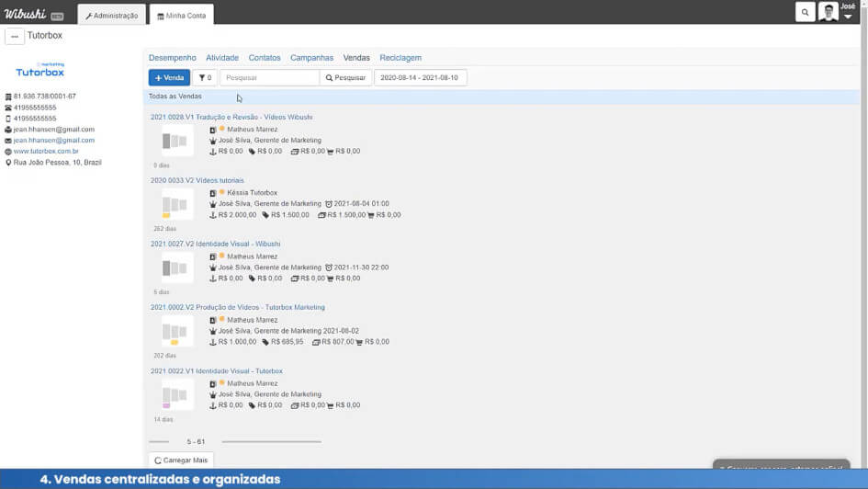Image resolution: width=868 pixels, height=489 pixels.
Task: Select the Vendas tab
Action: (x=356, y=58)
